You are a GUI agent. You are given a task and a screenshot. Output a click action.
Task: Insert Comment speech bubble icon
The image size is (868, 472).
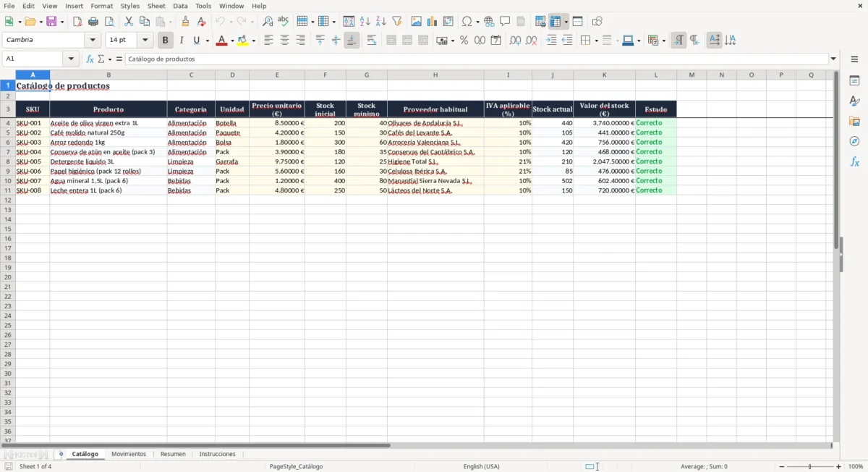click(506, 22)
